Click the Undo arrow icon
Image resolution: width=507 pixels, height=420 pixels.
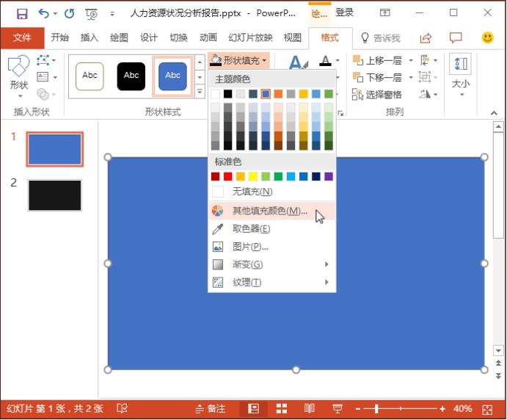click(x=43, y=13)
